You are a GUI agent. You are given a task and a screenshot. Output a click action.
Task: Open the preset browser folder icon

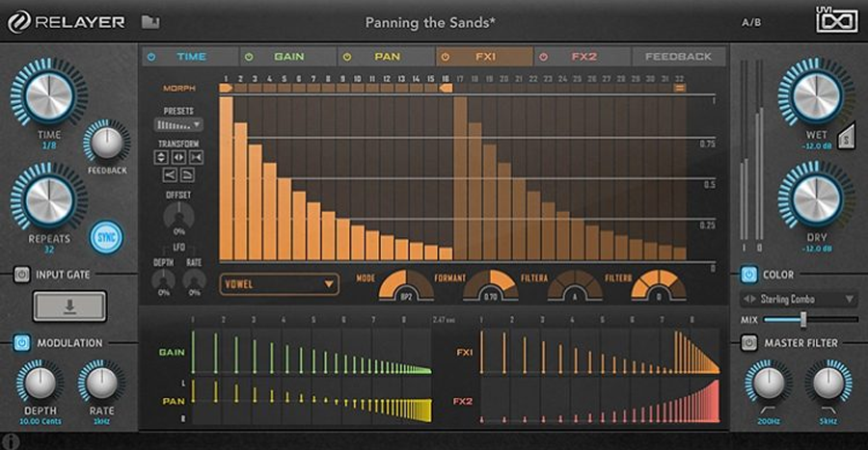(x=150, y=22)
